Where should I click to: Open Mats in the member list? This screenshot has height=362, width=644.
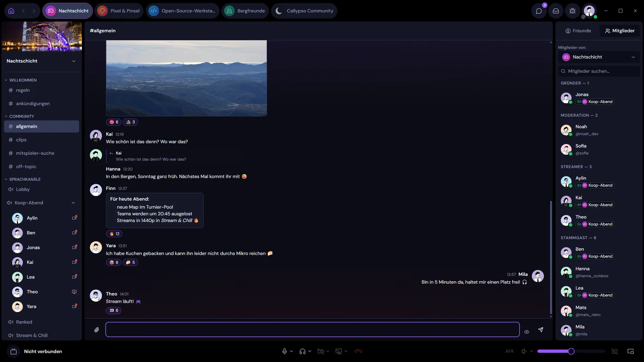pyautogui.click(x=599, y=311)
